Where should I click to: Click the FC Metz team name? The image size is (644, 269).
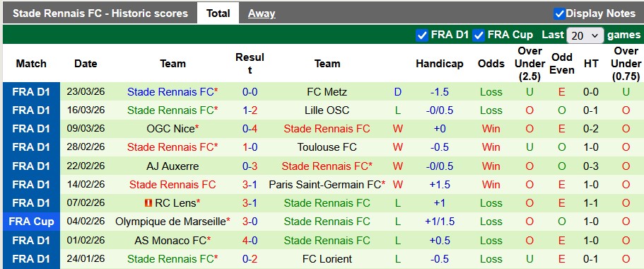[327, 92]
